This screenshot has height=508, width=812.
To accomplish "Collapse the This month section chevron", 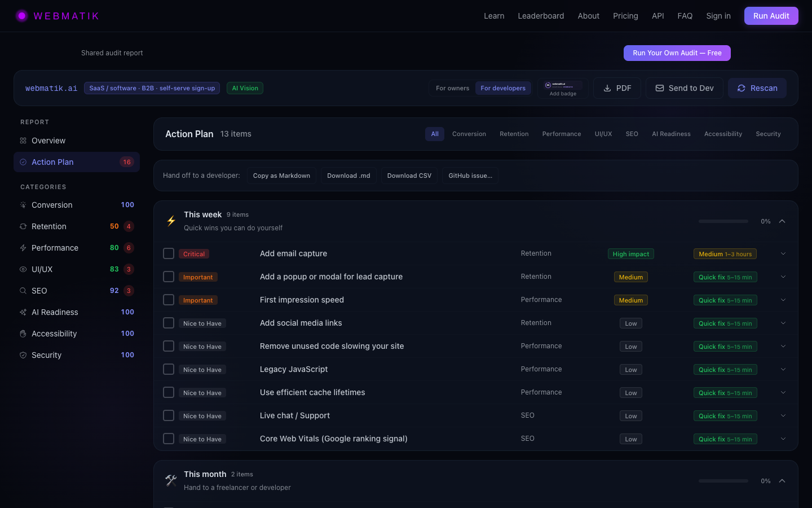I will point(782,481).
